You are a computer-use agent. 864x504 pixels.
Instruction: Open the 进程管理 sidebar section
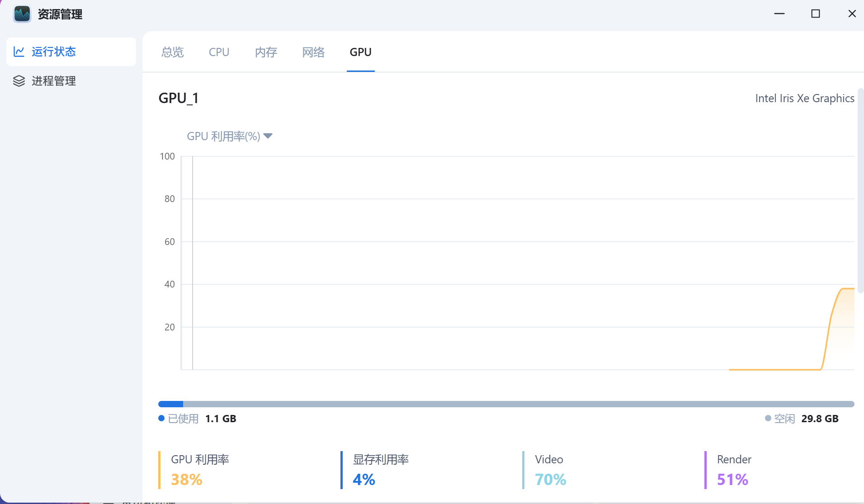pyautogui.click(x=53, y=81)
